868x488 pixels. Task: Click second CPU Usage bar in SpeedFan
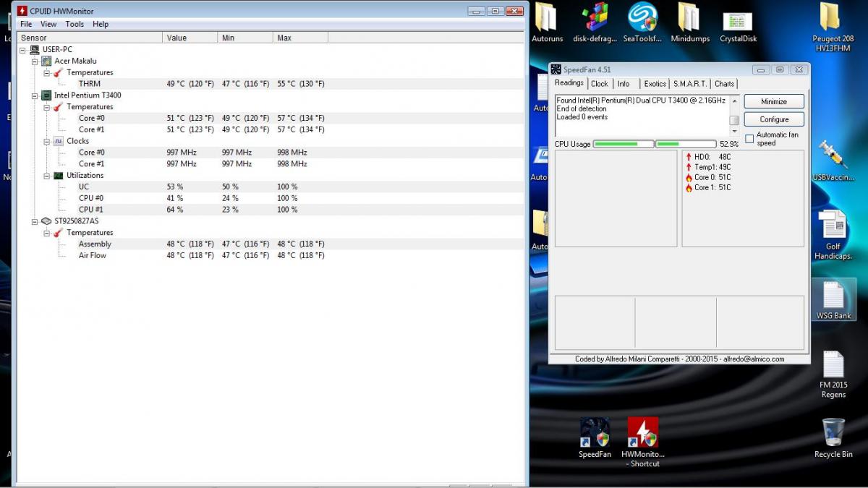[x=686, y=144]
